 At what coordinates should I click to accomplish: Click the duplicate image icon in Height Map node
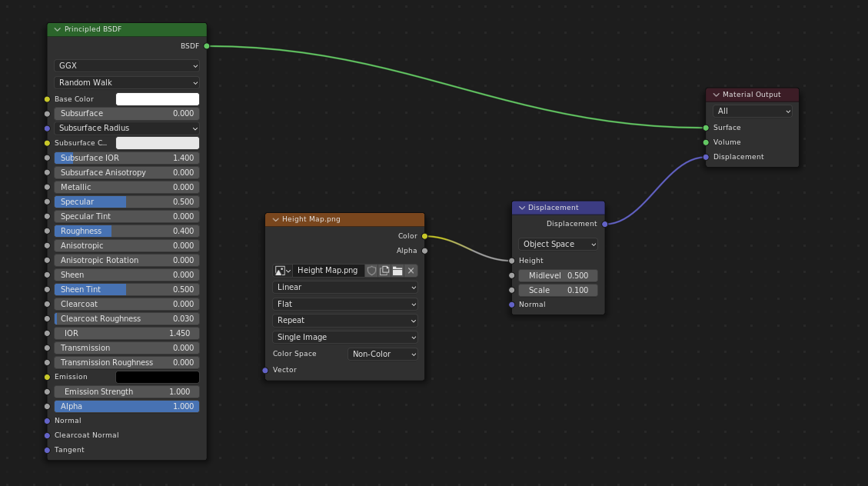[384, 271]
